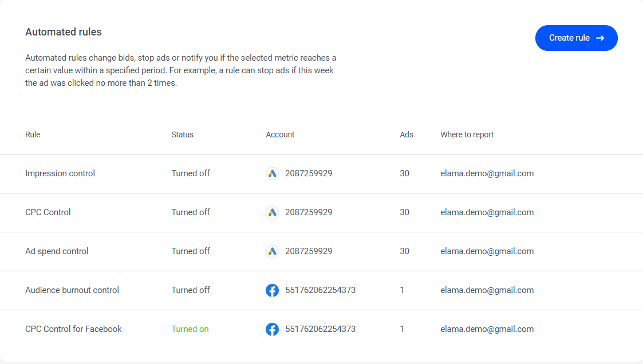Image resolution: width=643 pixels, height=364 pixels.
Task: Click ads count 30 in Impression control row
Action: pos(404,173)
